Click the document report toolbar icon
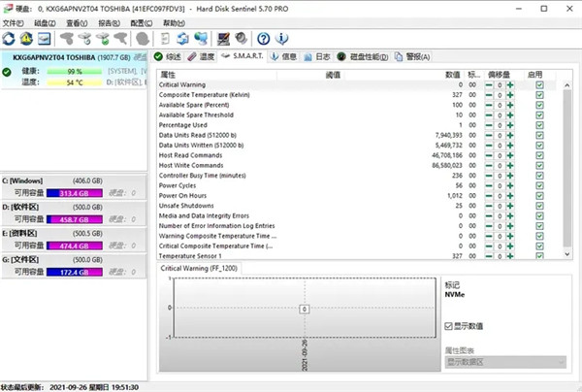582x392 pixels. coord(165,38)
